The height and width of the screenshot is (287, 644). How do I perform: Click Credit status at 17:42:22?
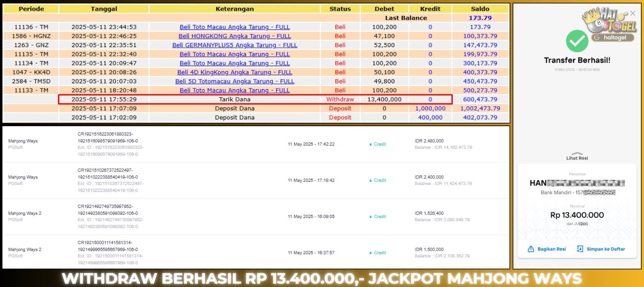378,144
